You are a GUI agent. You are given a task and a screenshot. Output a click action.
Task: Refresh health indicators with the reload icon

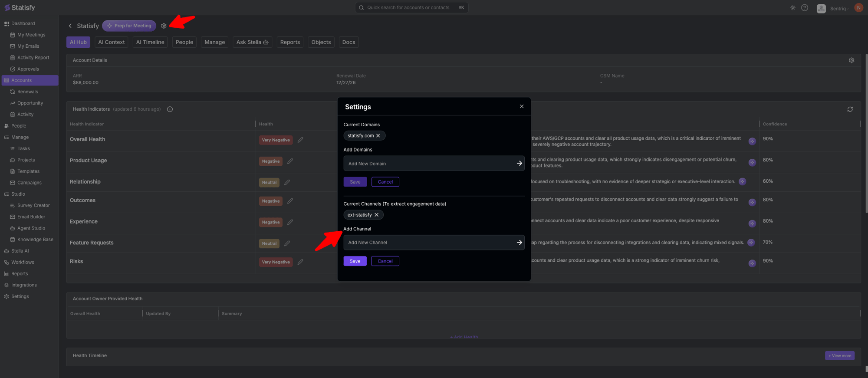pyautogui.click(x=850, y=109)
